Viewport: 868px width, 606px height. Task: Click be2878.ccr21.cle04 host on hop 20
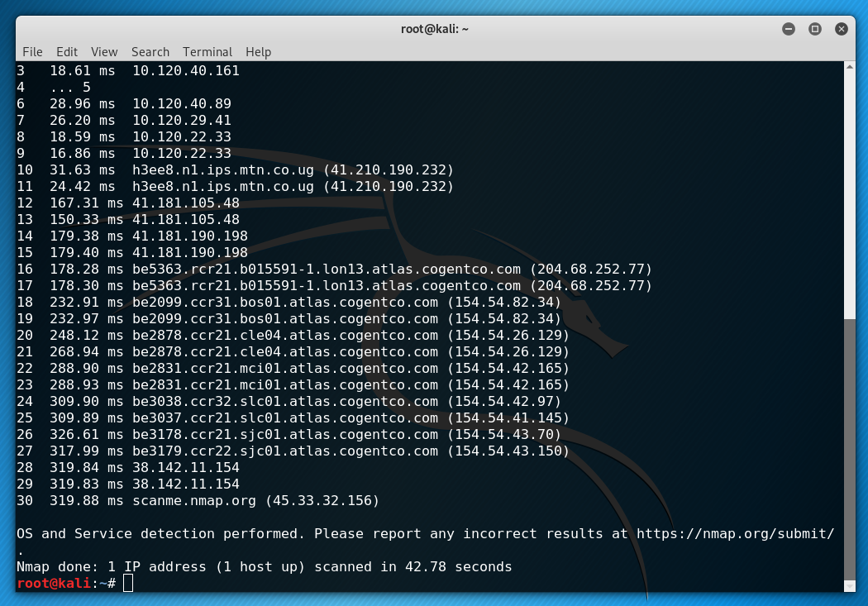[x=285, y=336]
